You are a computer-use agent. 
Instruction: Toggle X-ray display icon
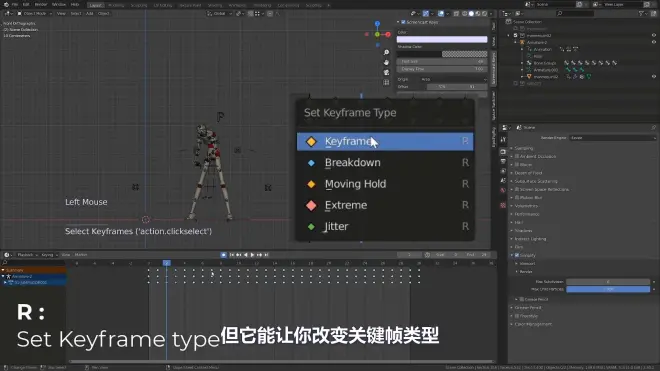coord(456,13)
